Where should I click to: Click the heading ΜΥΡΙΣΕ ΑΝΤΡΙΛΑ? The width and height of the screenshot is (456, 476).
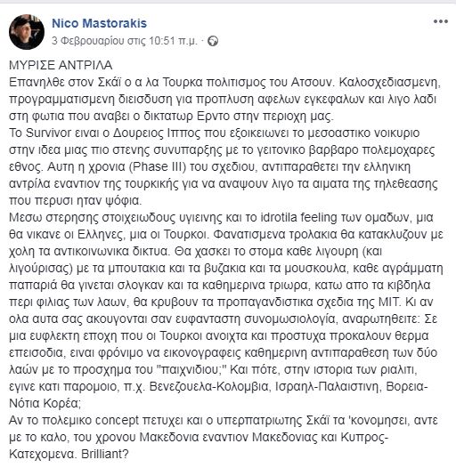(61, 65)
